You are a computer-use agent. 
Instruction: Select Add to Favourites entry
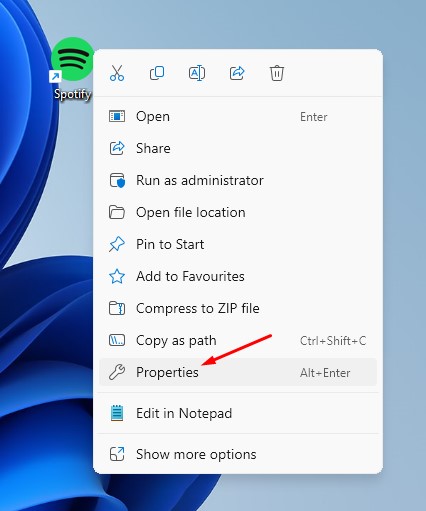[x=238, y=276]
